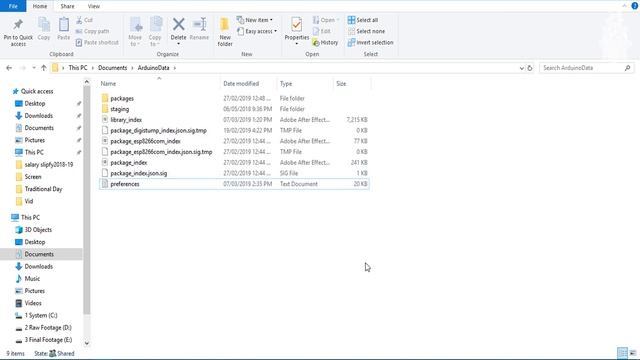Screen dimensions: 640x360
Task: Open Quick access in navigation pane
Action: 37,91
